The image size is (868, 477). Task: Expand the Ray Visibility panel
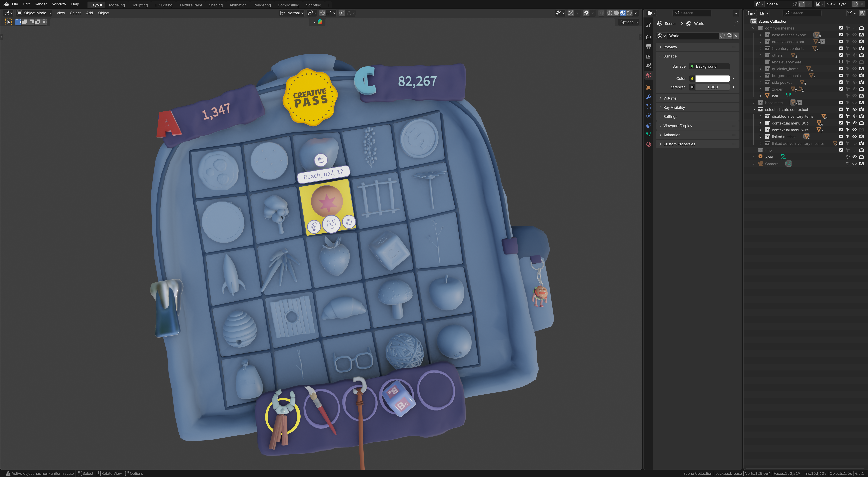[698, 108]
